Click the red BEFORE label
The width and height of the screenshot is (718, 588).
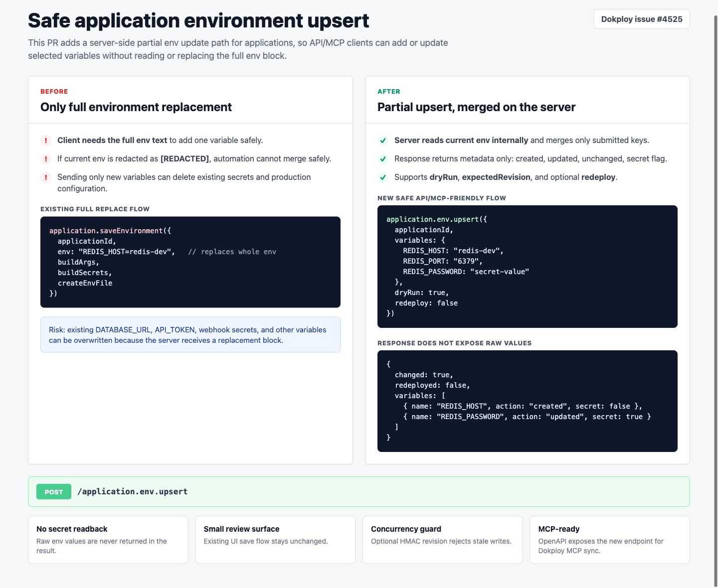(54, 92)
